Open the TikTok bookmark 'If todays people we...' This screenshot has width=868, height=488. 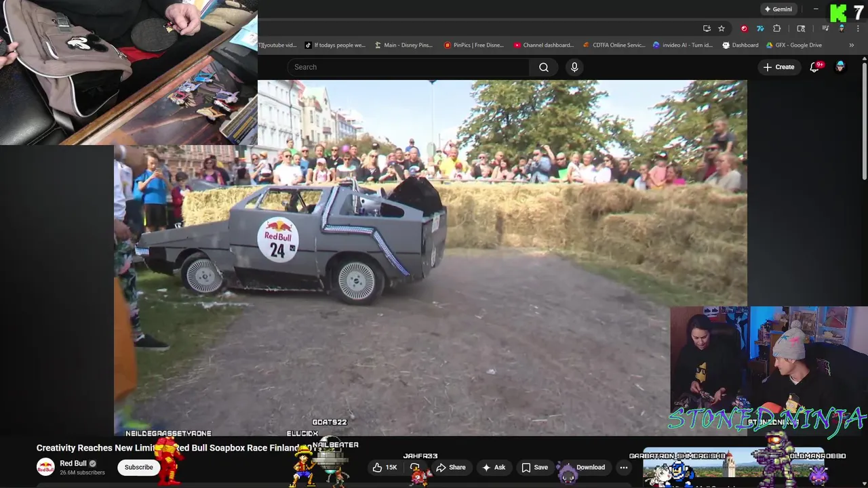coord(335,45)
